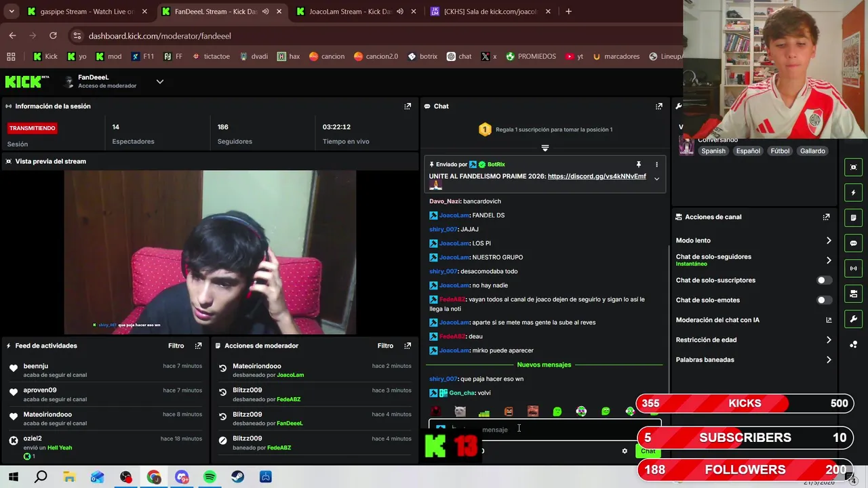The image size is (868, 488).
Task: Focus the chat message input box
Action: [545, 429]
